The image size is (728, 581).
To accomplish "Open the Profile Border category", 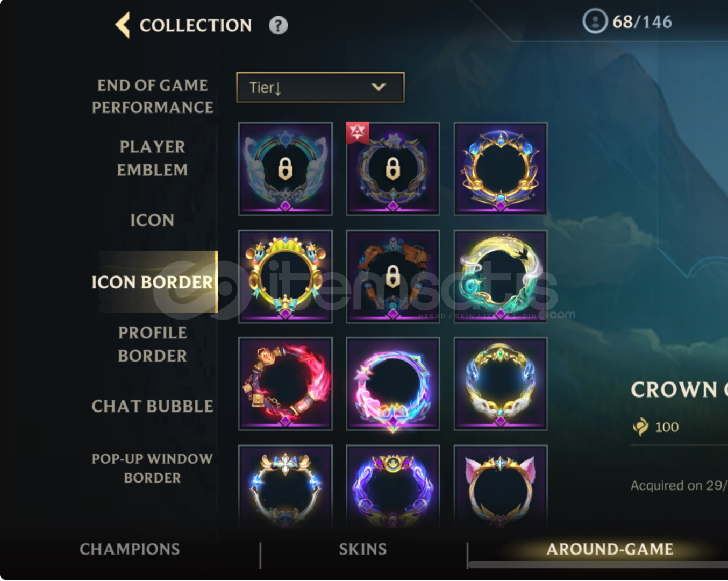I will (153, 344).
